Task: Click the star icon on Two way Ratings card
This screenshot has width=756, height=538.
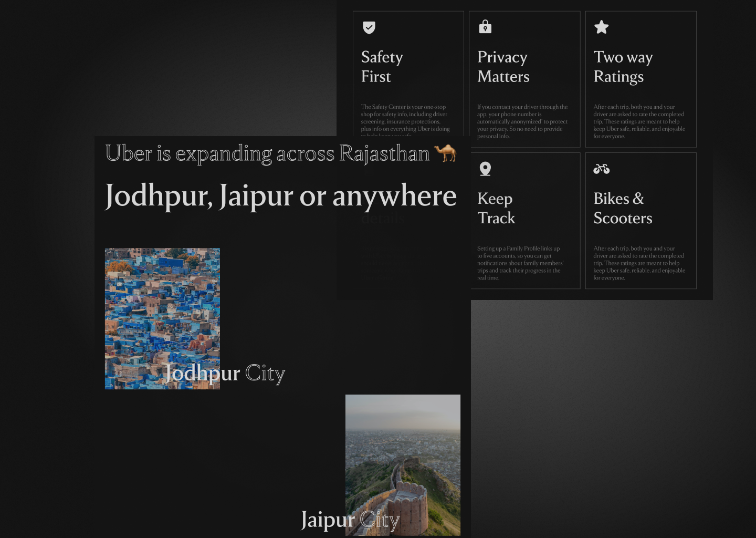Action: tap(601, 27)
